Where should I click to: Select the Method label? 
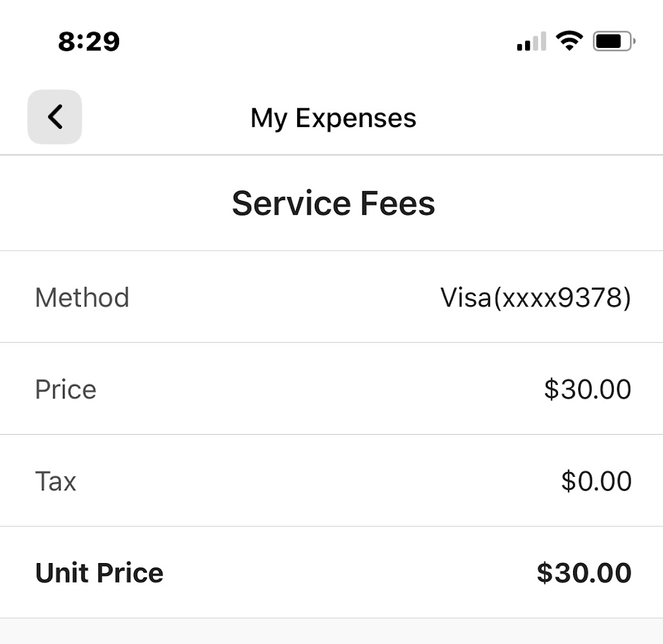(x=82, y=297)
